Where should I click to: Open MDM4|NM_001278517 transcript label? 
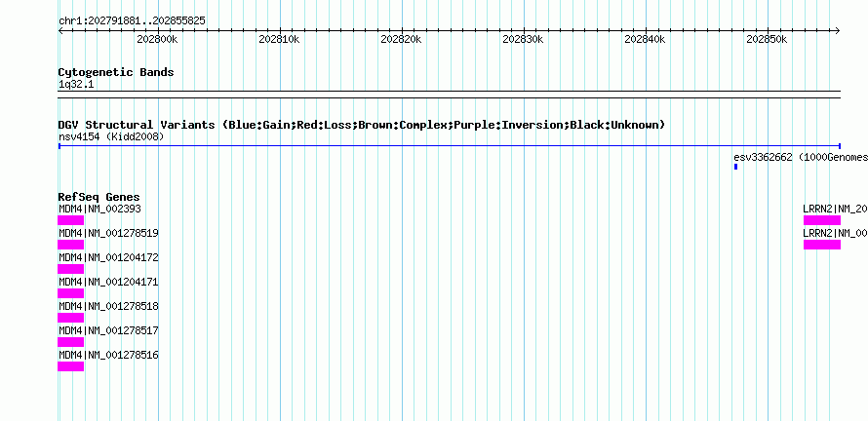[x=108, y=330]
